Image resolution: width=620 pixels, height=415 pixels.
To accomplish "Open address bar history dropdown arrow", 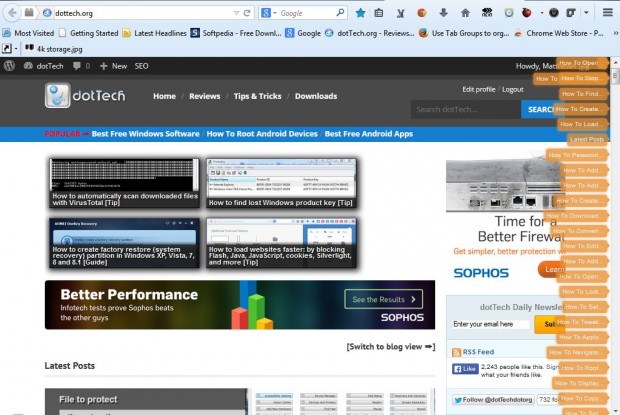I will coord(236,13).
